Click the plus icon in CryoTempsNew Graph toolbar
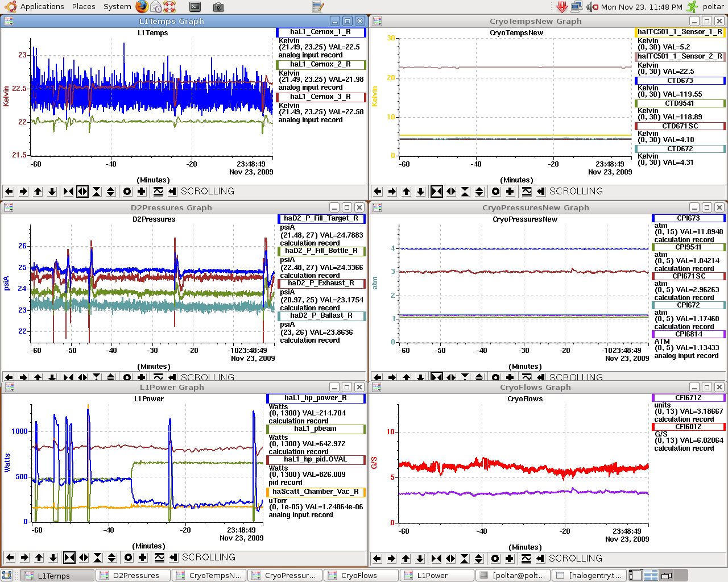Screen dimensions: 728x582 [x=510, y=192]
